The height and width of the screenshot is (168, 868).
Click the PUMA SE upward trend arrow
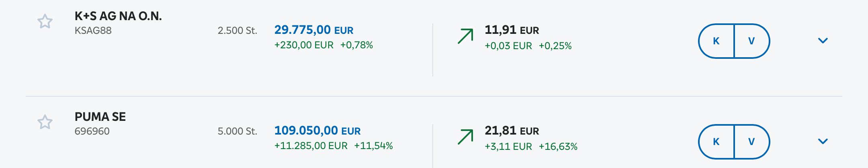pos(465,137)
